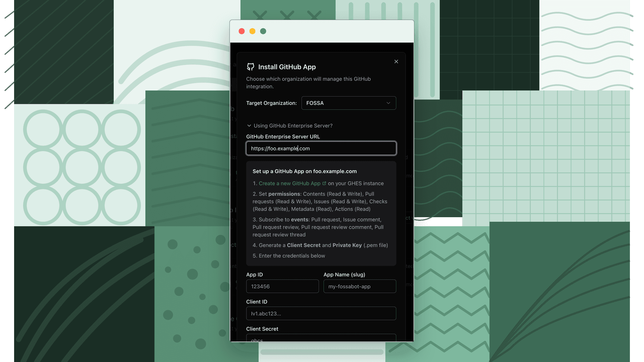Click the Enter the credentials below step
644x362 pixels.
point(289,256)
